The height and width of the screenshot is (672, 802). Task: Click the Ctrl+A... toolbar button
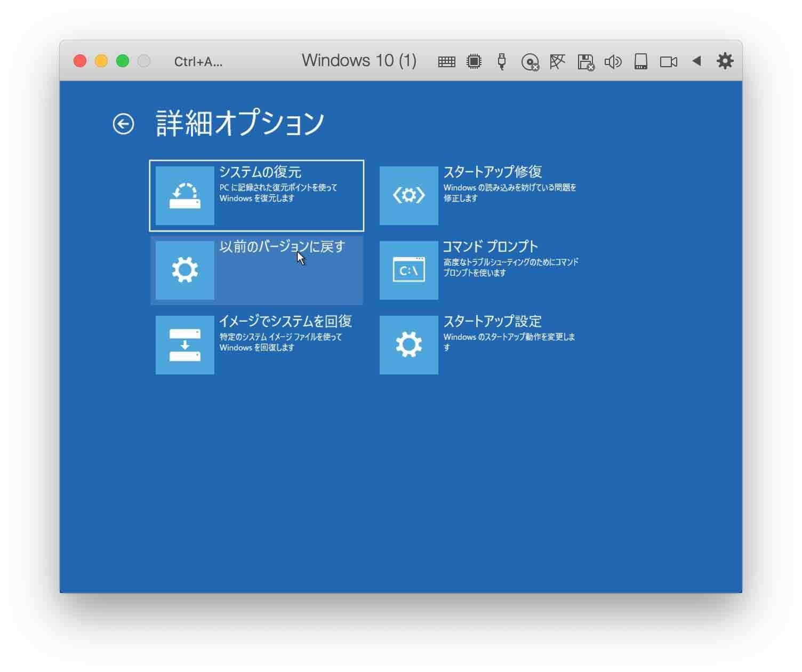[198, 62]
